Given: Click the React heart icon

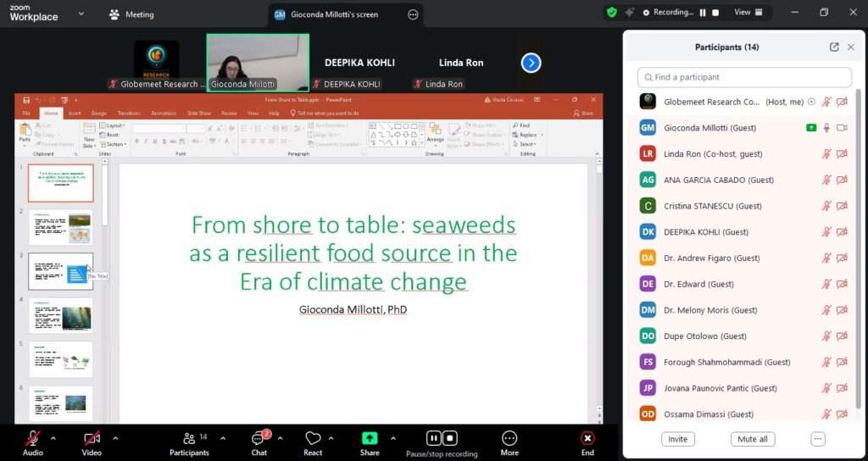Looking at the screenshot, I should tap(313, 438).
